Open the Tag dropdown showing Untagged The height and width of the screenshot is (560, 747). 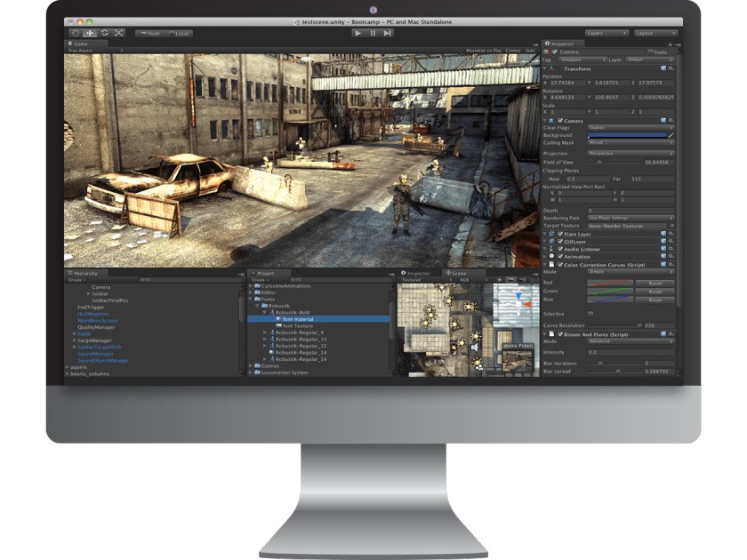coord(582,60)
